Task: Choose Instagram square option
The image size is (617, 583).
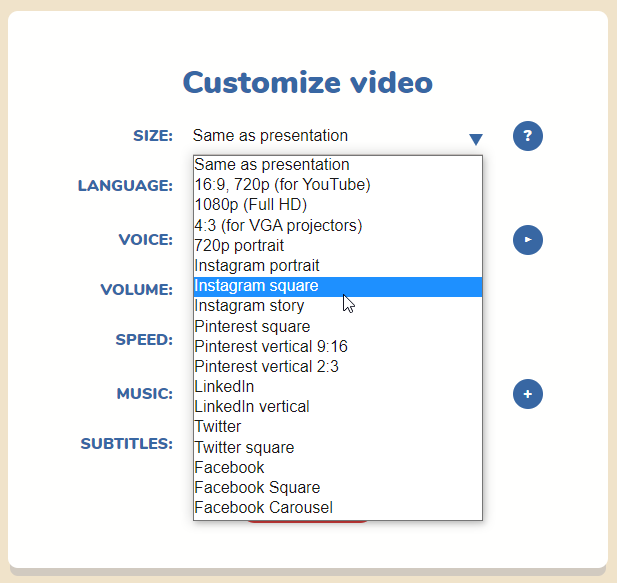Action: (x=256, y=286)
